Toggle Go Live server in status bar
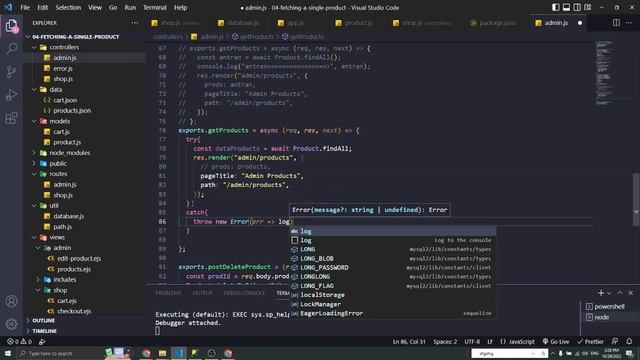Screen dimensions: 640x360 click(556, 341)
